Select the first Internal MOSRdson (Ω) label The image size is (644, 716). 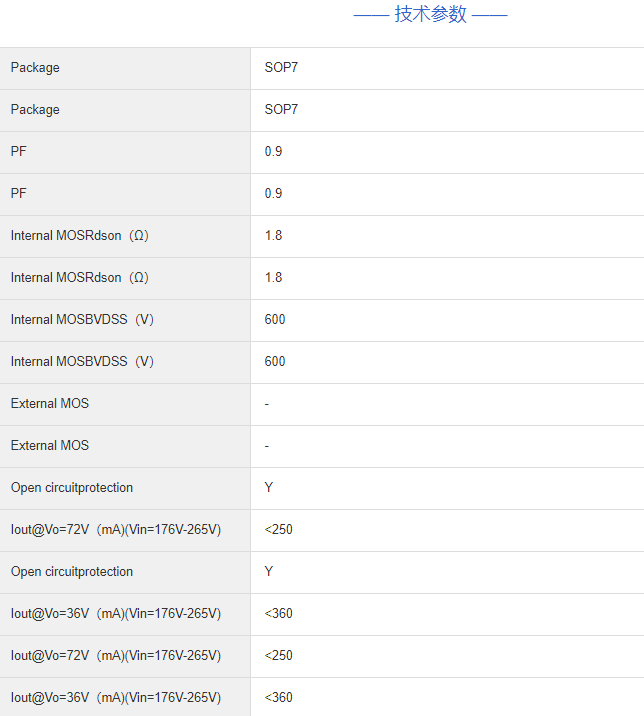80,236
